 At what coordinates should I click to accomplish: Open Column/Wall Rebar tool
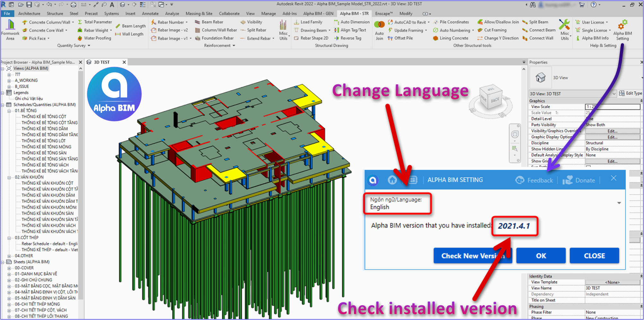216,30
